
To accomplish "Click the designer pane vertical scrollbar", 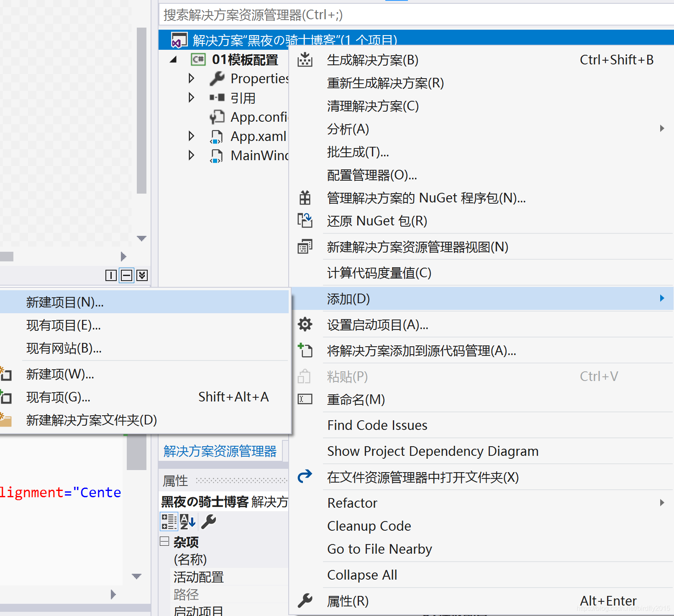I will (141, 111).
